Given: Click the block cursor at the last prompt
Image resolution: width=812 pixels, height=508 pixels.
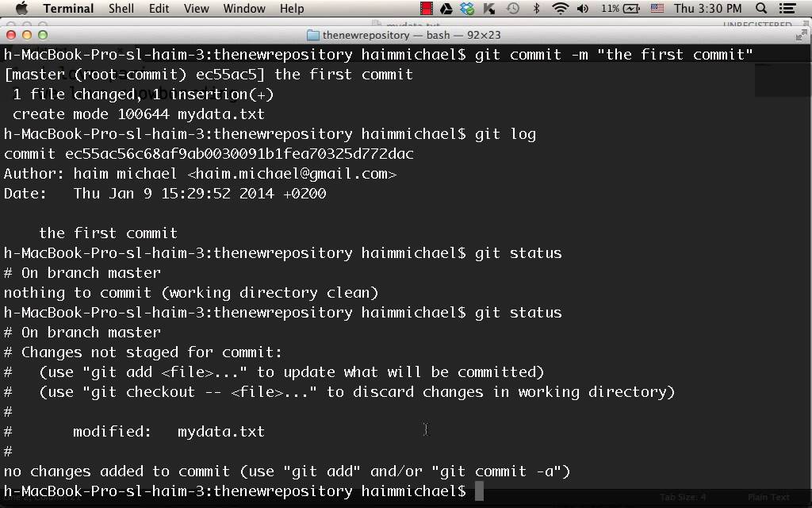Looking at the screenshot, I should (x=479, y=491).
